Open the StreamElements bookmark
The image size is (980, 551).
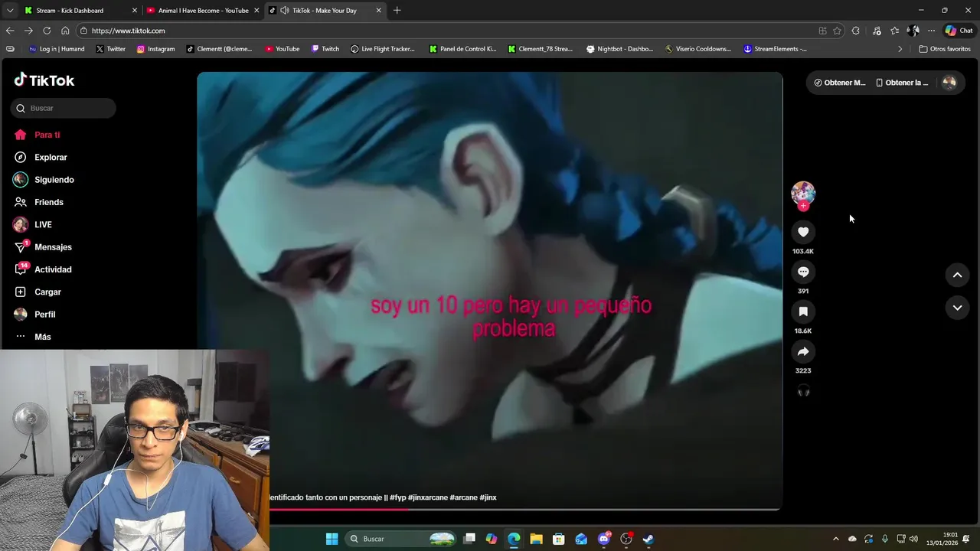point(775,49)
